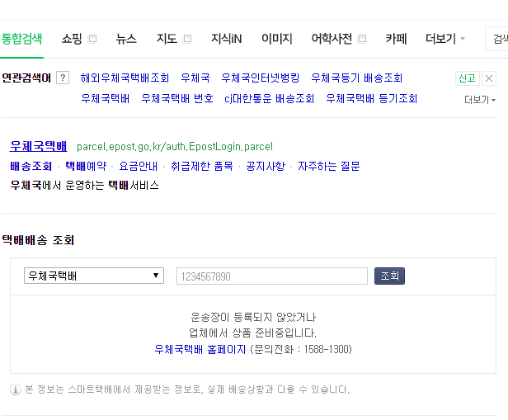Click related search 우체국택배 등기조회
The width and height of the screenshot is (508, 420).
click(372, 98)
